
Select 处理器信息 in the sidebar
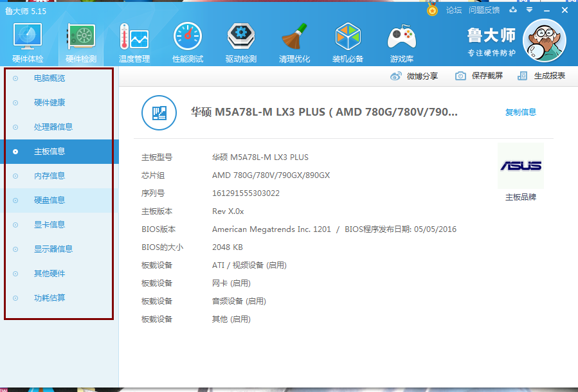tap(59, 127)
